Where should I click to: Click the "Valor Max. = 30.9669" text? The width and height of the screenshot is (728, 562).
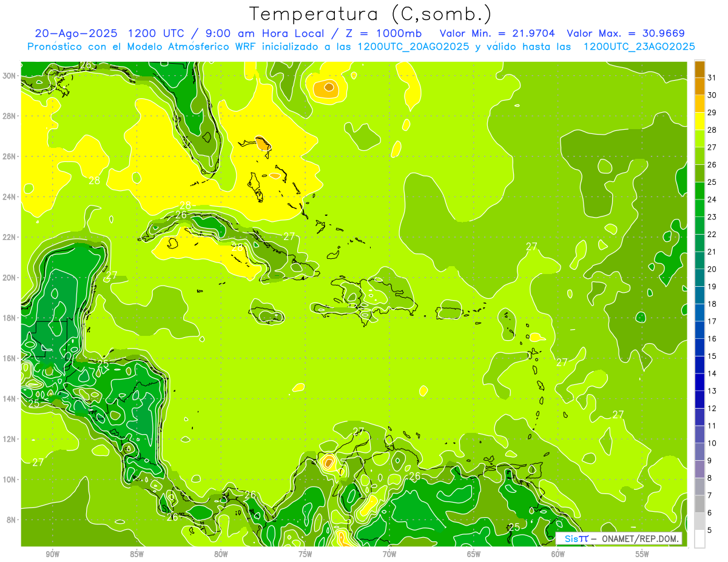[x=626, y=33]
